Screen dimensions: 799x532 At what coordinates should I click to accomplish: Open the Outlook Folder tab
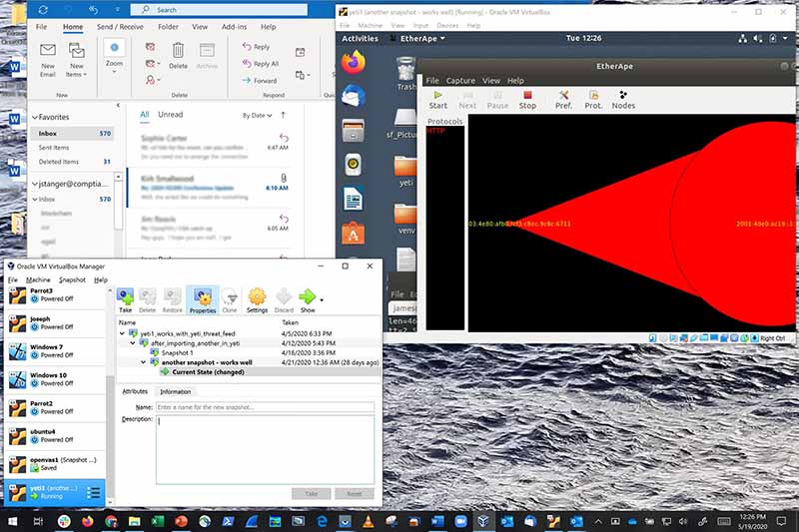(168, 27)
